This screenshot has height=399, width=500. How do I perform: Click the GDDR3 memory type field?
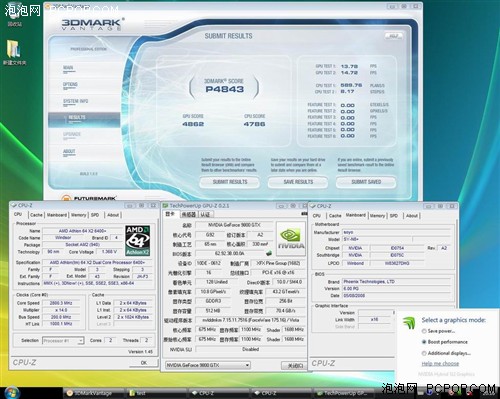coord(213,301)
